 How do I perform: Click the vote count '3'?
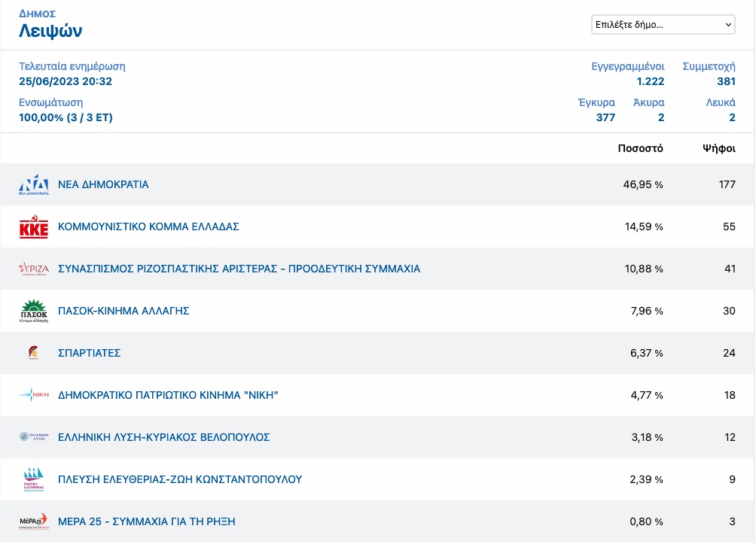coord(733,521)
